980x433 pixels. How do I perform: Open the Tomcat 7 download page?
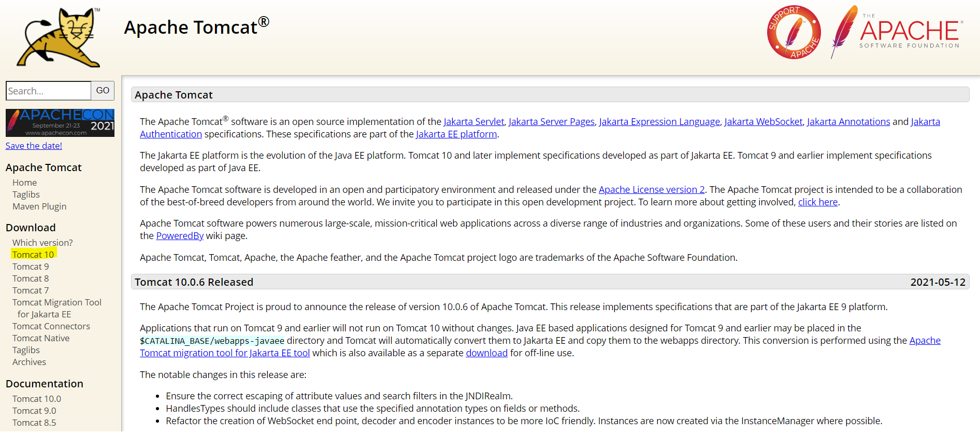point(31,290)
